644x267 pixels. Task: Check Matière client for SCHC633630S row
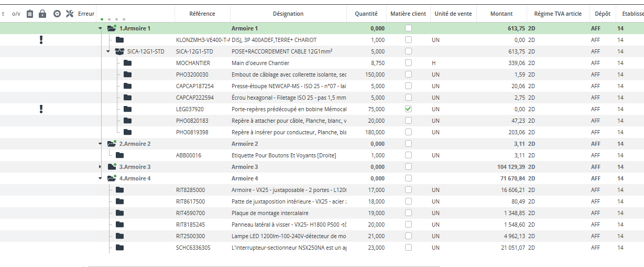[x=408, y=247]
